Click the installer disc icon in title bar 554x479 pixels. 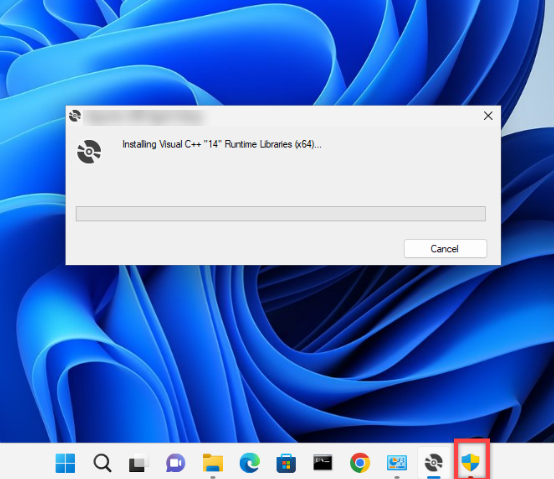tap(75, 116)
